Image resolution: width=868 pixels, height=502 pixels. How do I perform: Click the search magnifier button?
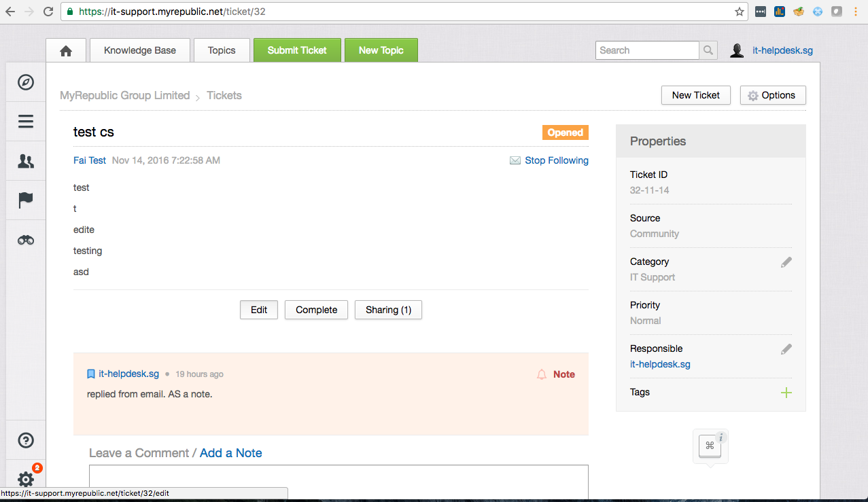pyautogui.click(x=708, y=50)
